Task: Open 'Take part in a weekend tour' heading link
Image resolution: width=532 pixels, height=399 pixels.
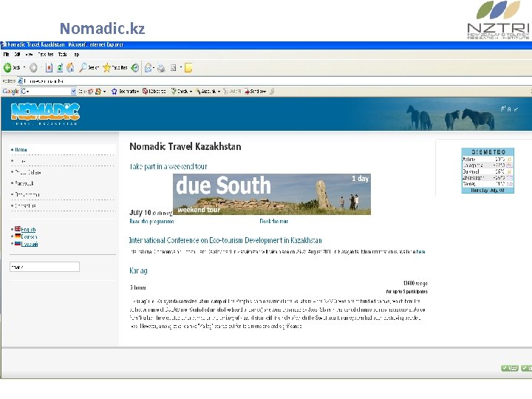Action: pos(168,166)
